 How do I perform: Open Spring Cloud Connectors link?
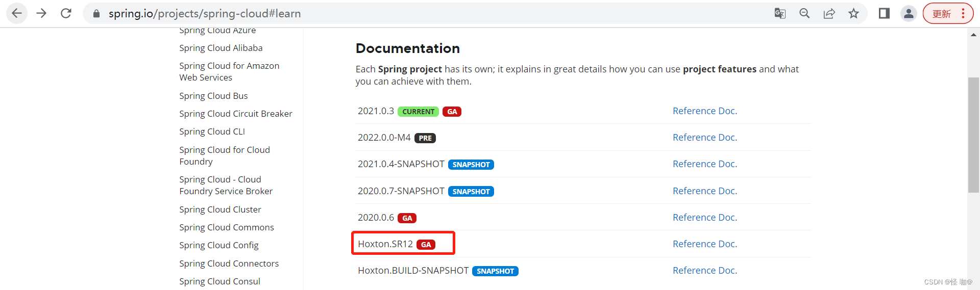click(x=229, y=263)
